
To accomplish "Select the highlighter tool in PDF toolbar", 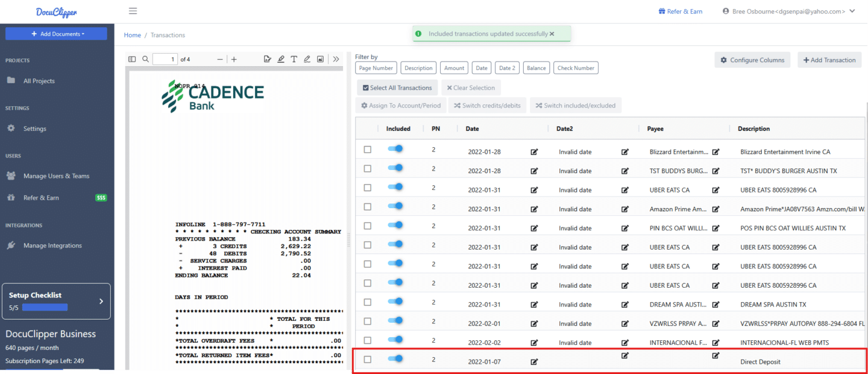I will (x=281, y=59).
